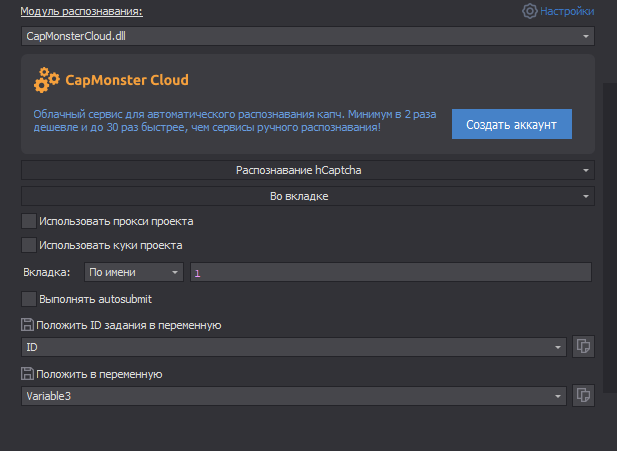Open the CapMonsterCloud.dll module dropdown
Screen dimensions: 617x451
pyautogui.click(x=307, y=36)
